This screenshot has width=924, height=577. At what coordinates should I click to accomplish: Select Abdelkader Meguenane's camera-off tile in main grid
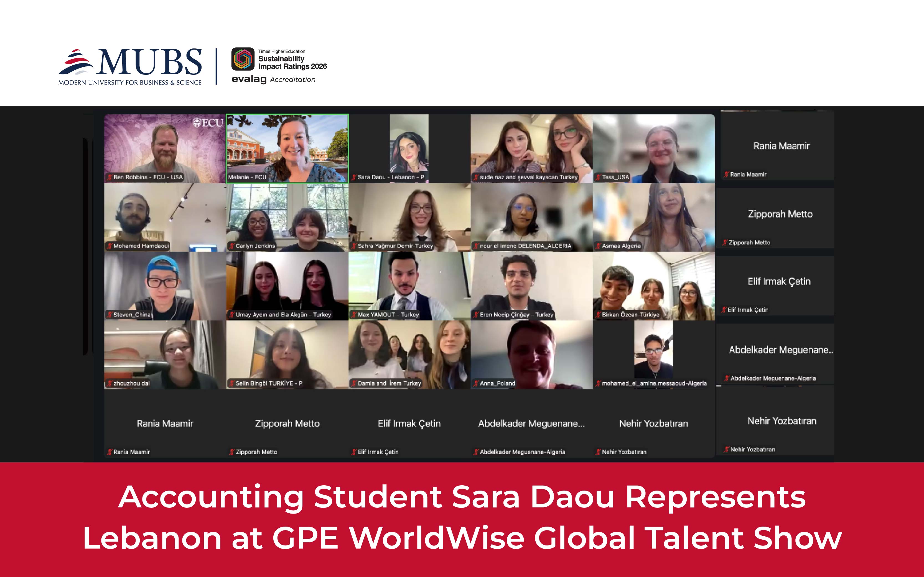coord(531,423)
